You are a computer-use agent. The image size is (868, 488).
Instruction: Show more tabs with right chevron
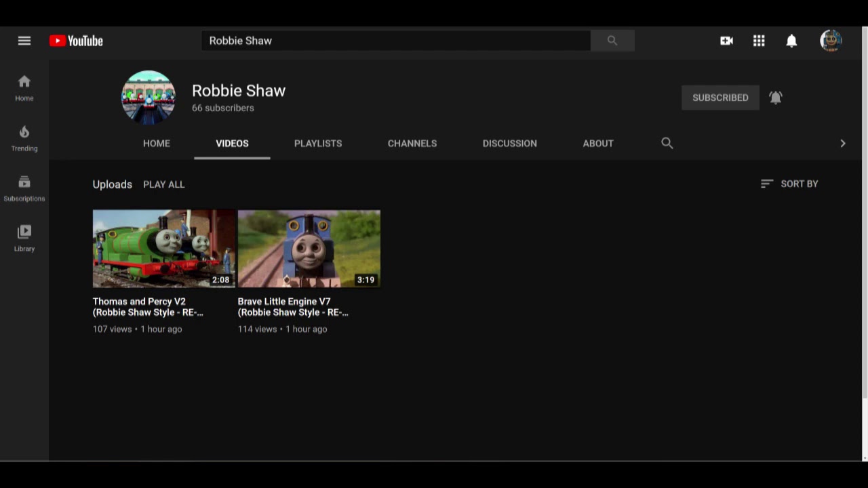pos(843,143)
